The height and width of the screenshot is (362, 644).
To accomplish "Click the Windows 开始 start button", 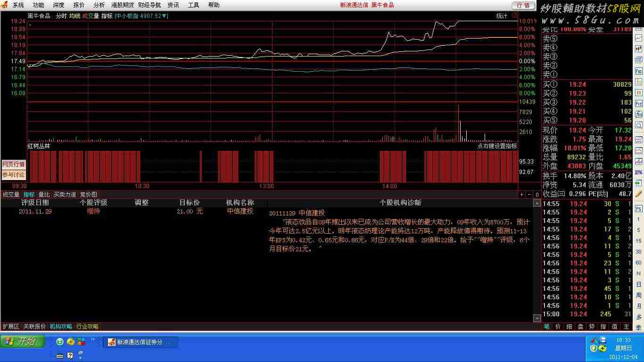I will coord(23,342).
